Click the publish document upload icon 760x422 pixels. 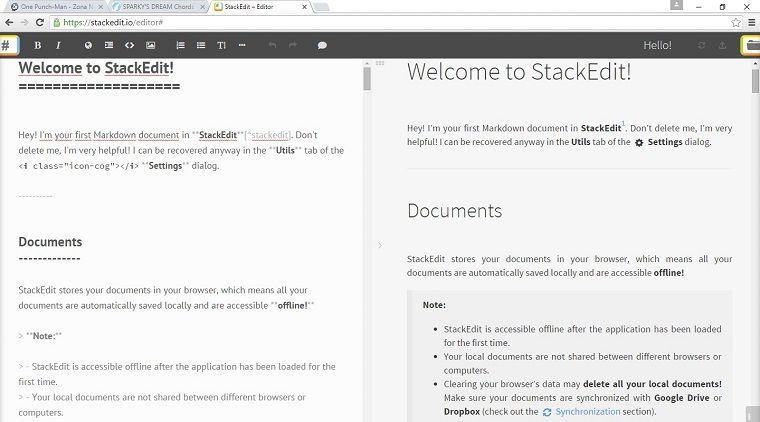722,46
